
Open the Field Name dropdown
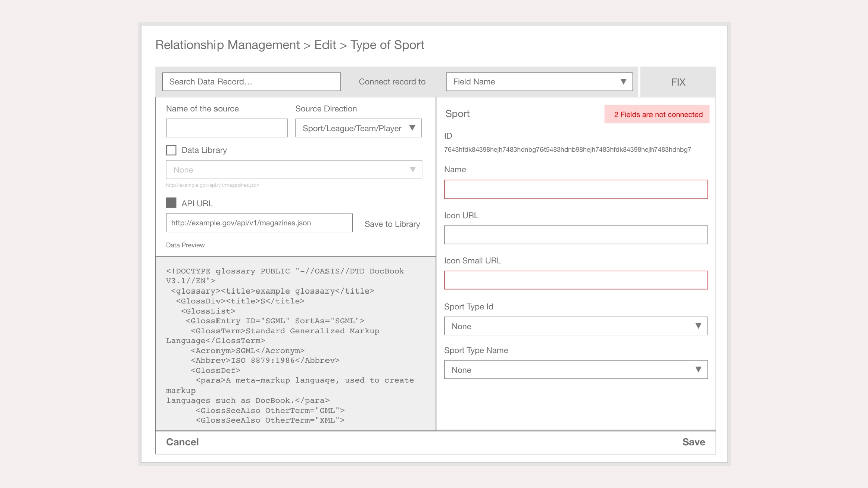539,82
